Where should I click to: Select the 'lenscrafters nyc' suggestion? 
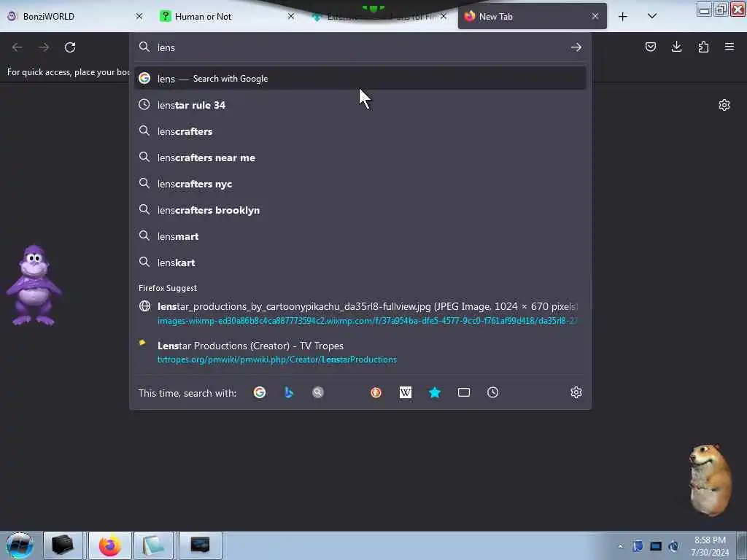[360, 183]
